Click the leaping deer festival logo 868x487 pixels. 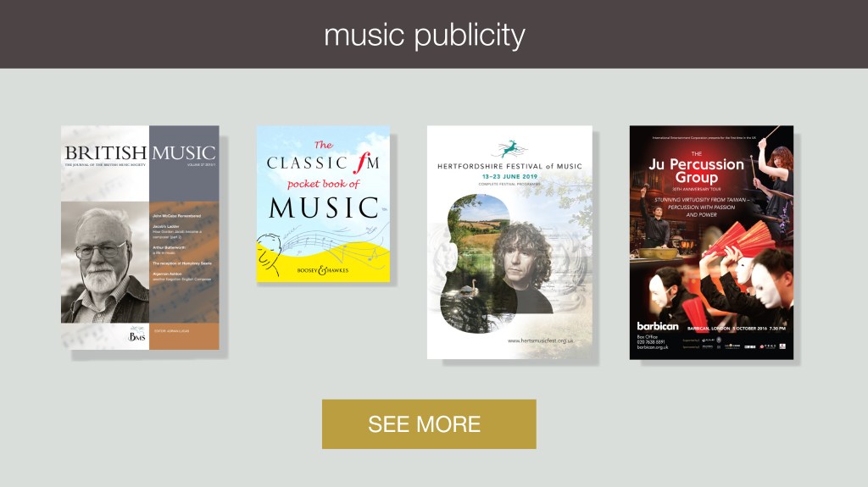[509, 149]
